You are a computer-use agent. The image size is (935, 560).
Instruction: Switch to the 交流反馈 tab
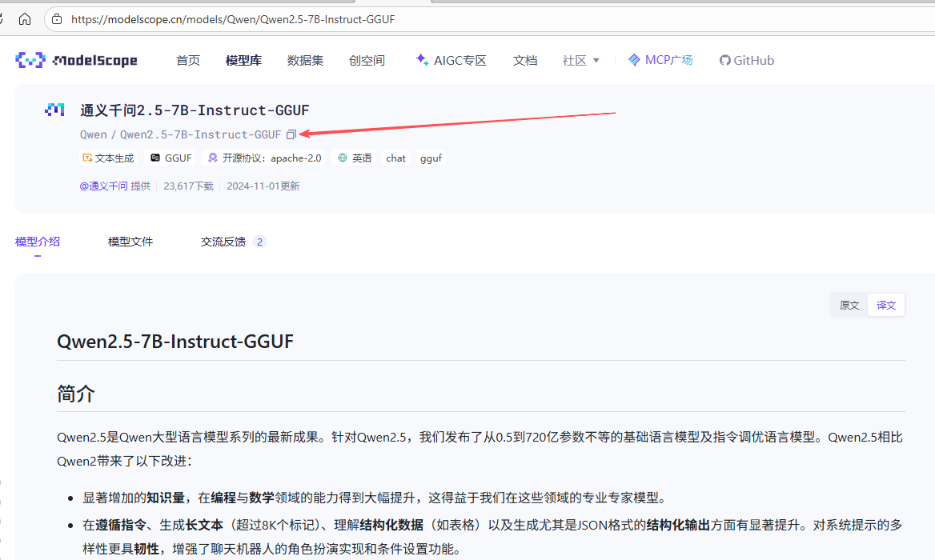click(x=233, y=242)
